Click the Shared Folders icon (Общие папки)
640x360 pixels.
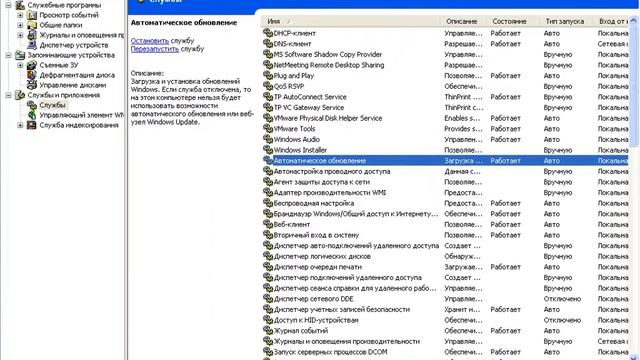[x=32, y=25]
